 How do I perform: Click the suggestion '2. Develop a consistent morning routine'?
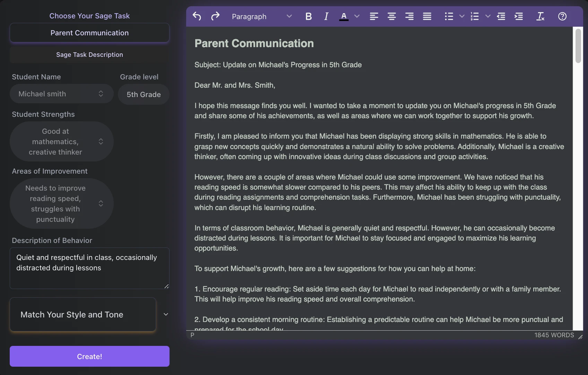pyautogui.click(x=379, y=324)
